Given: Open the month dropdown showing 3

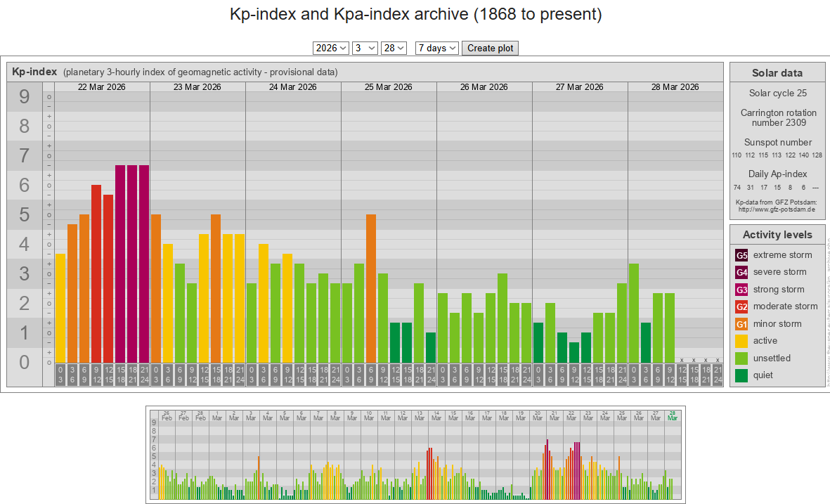Looking at the screenshot, I should pos(365,49).
